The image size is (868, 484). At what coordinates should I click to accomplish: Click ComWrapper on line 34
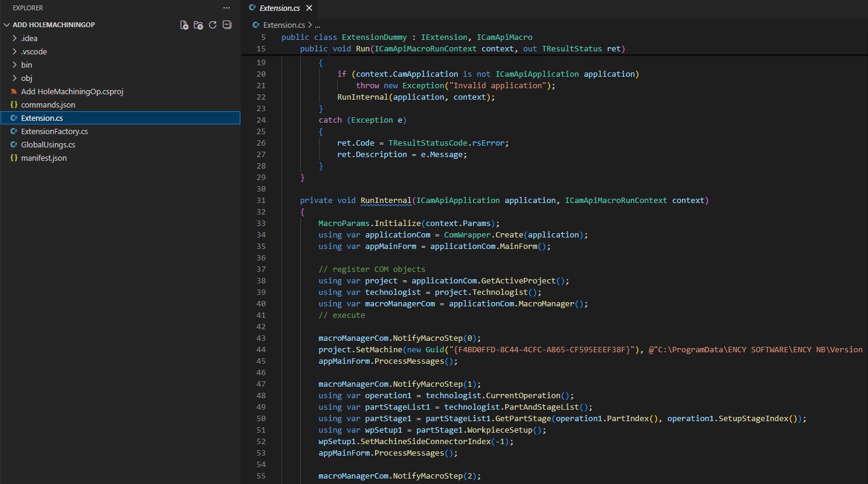(x=467, y=234)
